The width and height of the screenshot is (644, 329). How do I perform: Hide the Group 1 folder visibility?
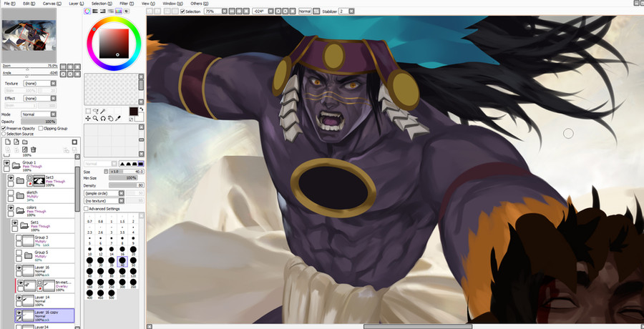[6, 163]
